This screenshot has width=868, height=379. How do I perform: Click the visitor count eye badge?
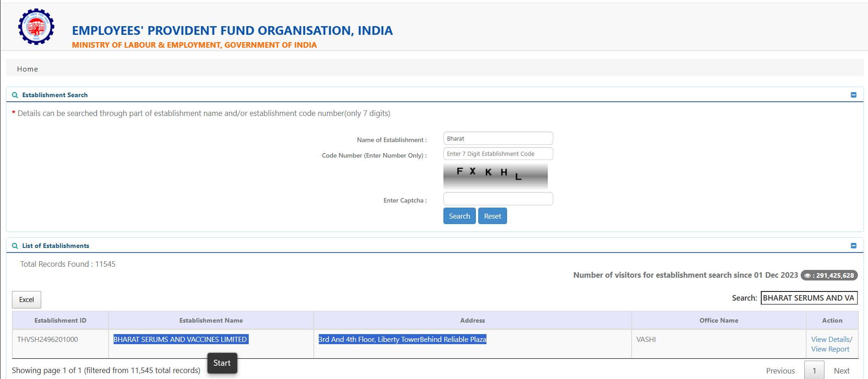tap(829, 275)
